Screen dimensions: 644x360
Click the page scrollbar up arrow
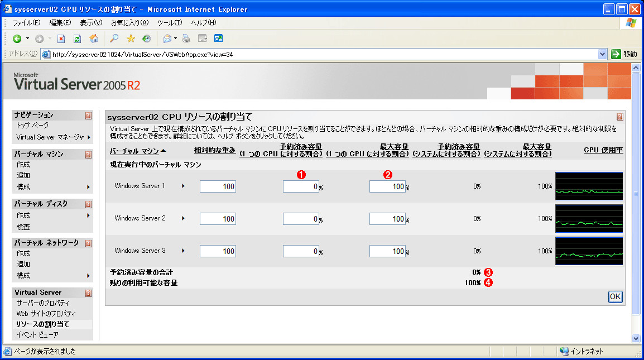click(636, 68)
